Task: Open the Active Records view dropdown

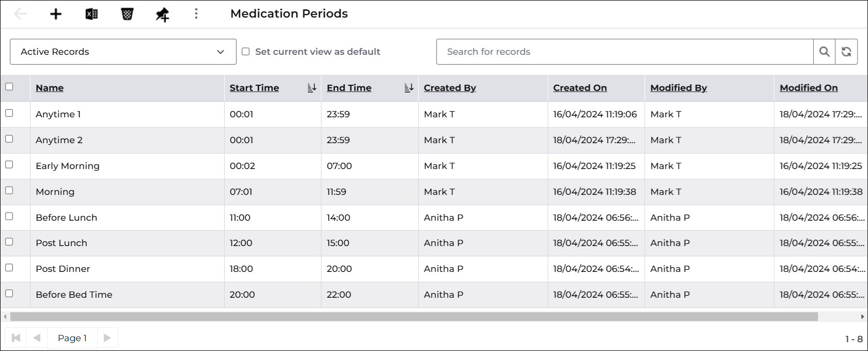Action: pyautogui.click(x=123, y=52)
